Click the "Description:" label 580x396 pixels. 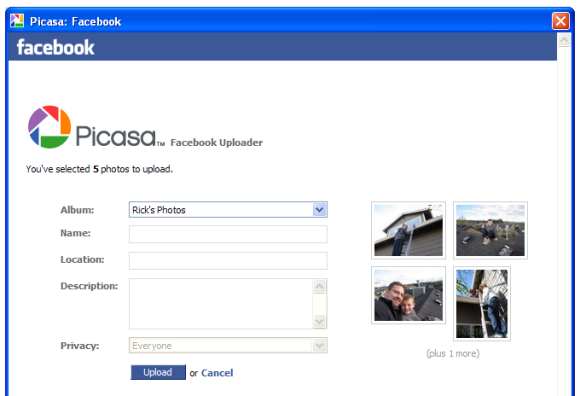tap(89, 286)
